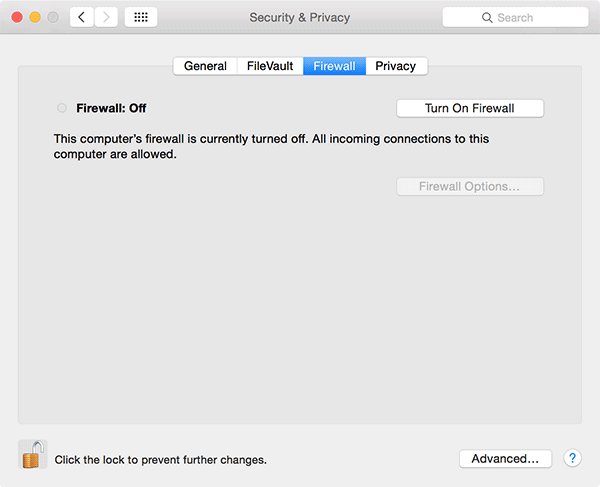This screenshot has width=600, height=487.
Task: Open the FileVault tab
Action: [x=270, y=66]
